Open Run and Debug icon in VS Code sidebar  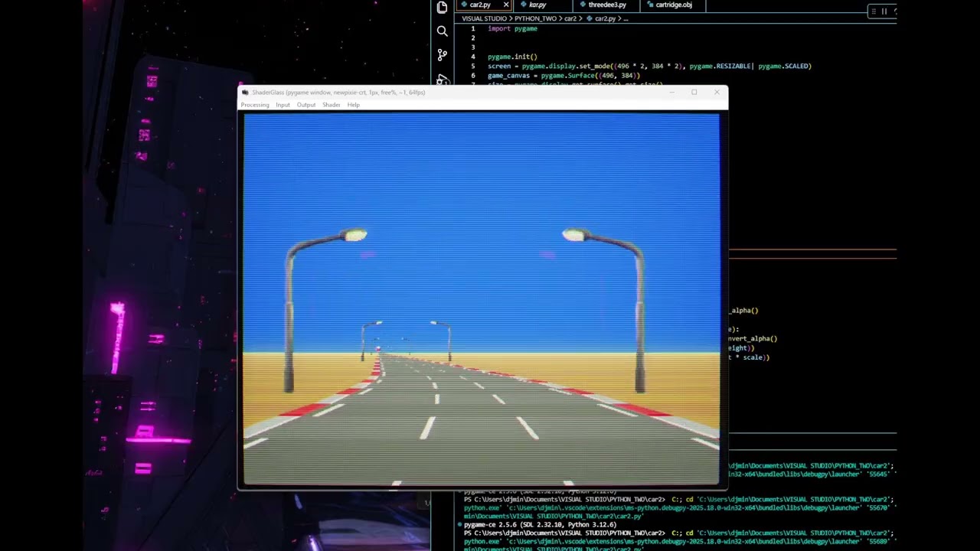tap(442, 80)
